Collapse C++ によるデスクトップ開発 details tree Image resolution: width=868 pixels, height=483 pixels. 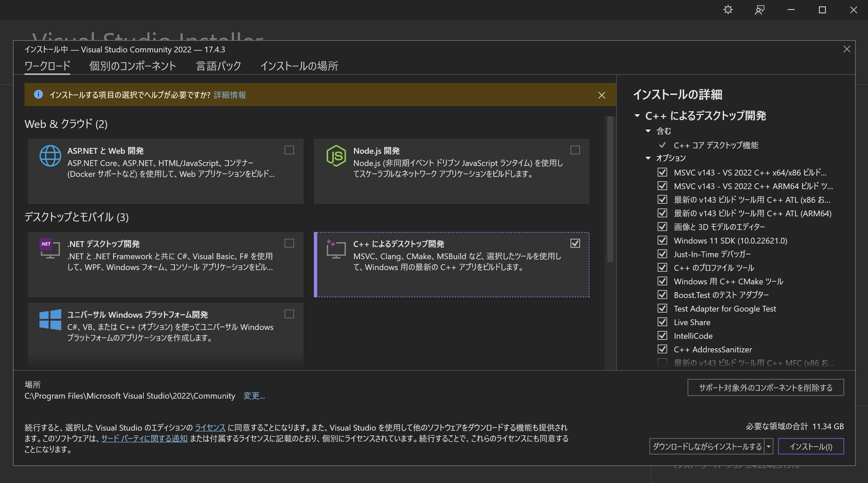[x=637, y=116]
